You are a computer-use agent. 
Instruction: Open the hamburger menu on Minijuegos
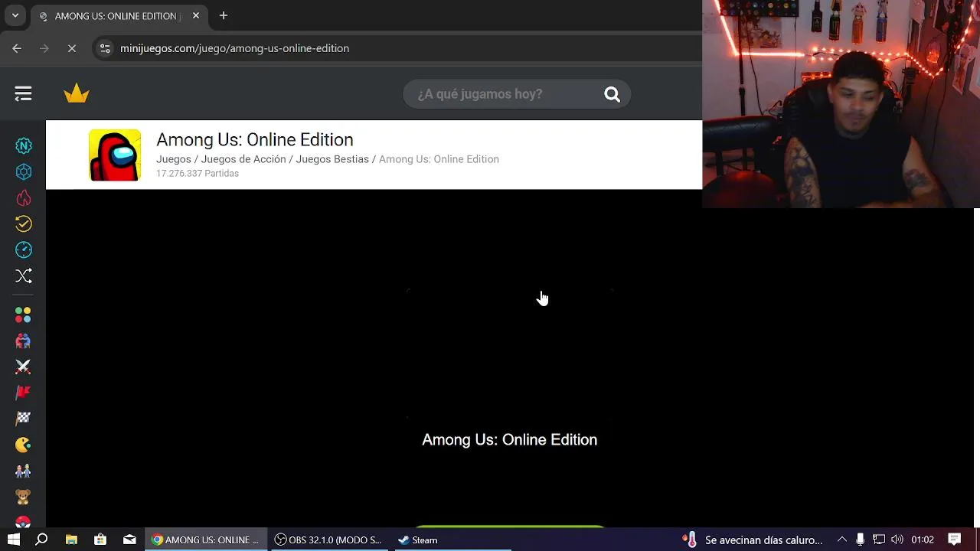point(23,94)
